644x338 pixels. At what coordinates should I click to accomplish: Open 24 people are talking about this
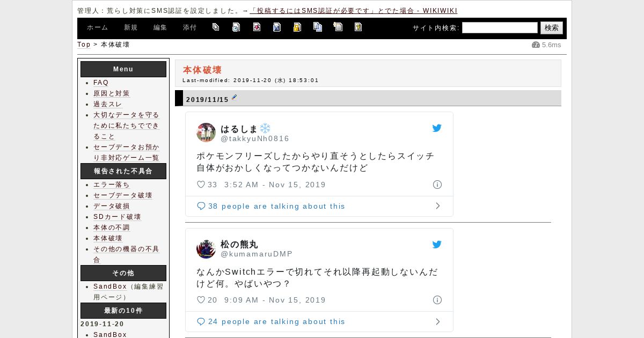[277, 321]
